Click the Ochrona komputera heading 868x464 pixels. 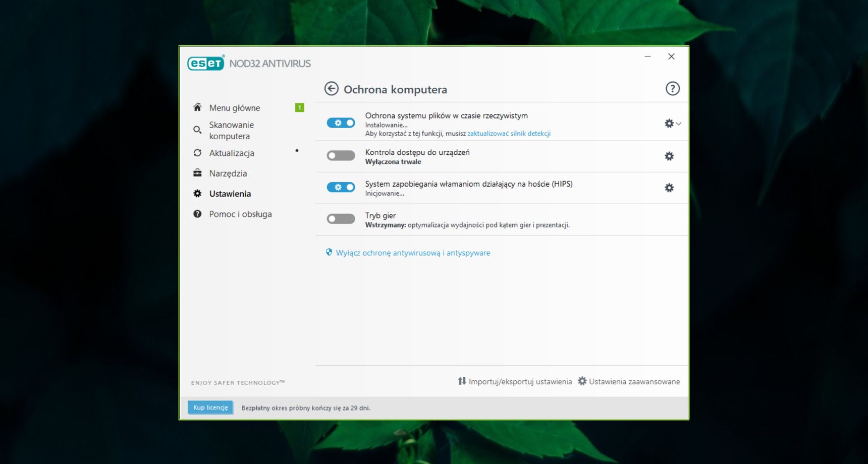[395, 89]
